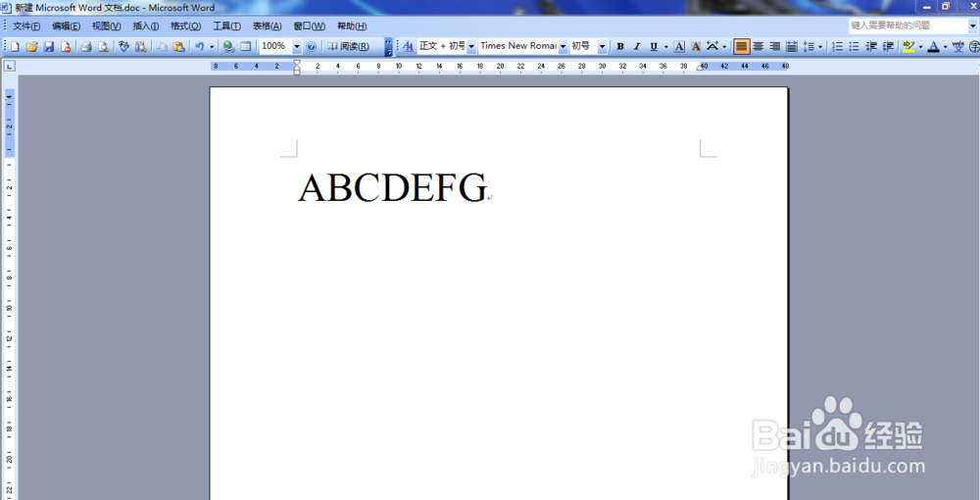Expand the standard toolbar options chevron
Viewport: 980px width, 500px height.
(388, 46)
